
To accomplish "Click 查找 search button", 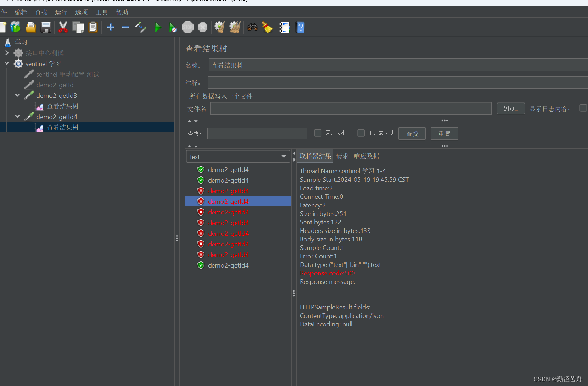I will pyautogui.click(x=412, y=134).
